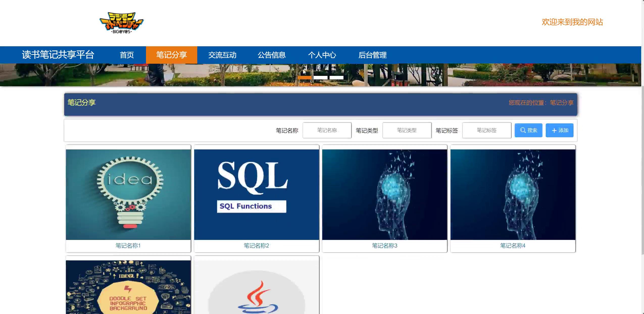Switch to the third carousel slide indicator

click(336, 78)
